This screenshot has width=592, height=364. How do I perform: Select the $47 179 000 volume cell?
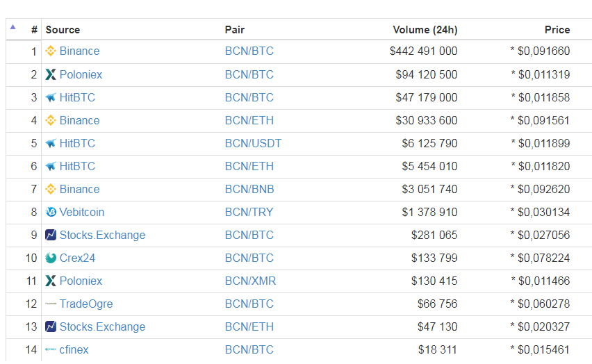(427, 97)
